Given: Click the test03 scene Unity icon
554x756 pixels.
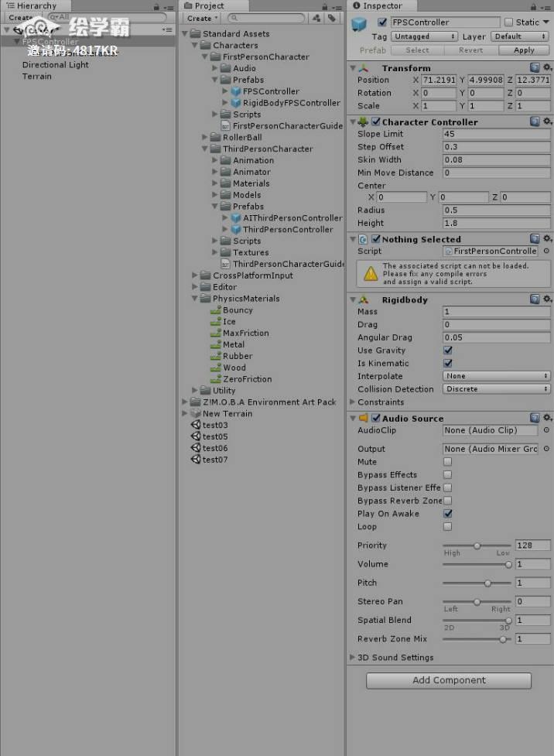Looking at the screenshot, I should pos(196,425).
